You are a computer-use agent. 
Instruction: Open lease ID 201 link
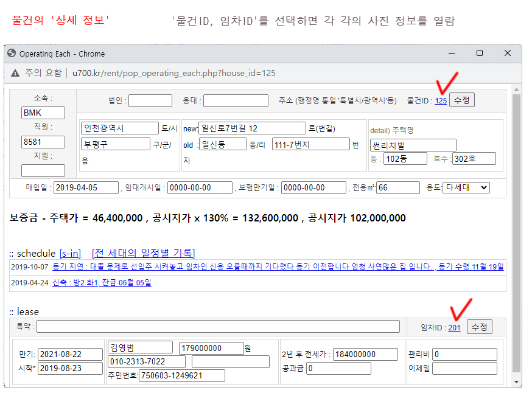[454, 327]
